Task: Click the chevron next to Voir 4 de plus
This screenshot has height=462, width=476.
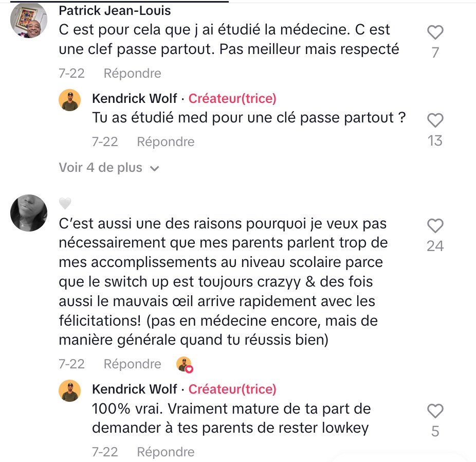Action: 155,169
